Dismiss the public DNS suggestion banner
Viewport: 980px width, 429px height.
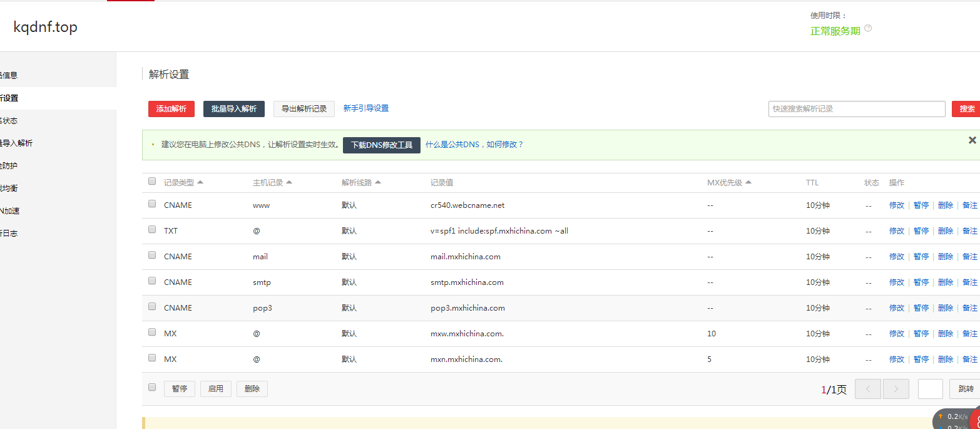pos(972,140)
